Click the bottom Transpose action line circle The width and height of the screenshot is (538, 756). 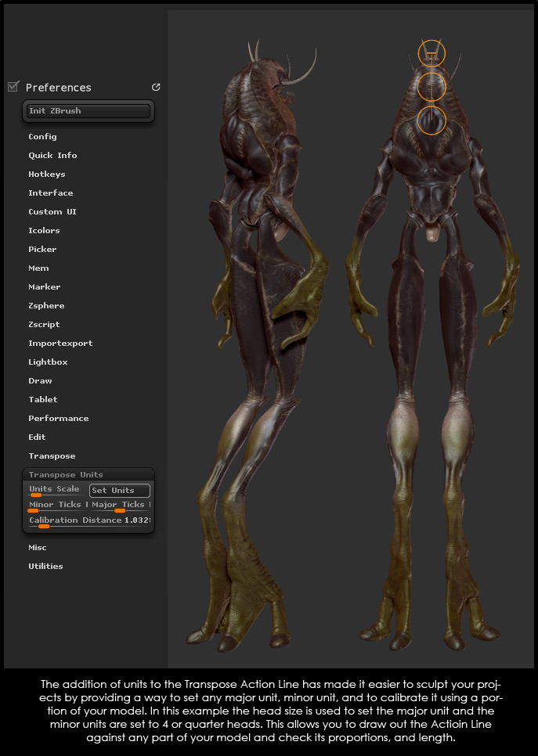(431, 120)
